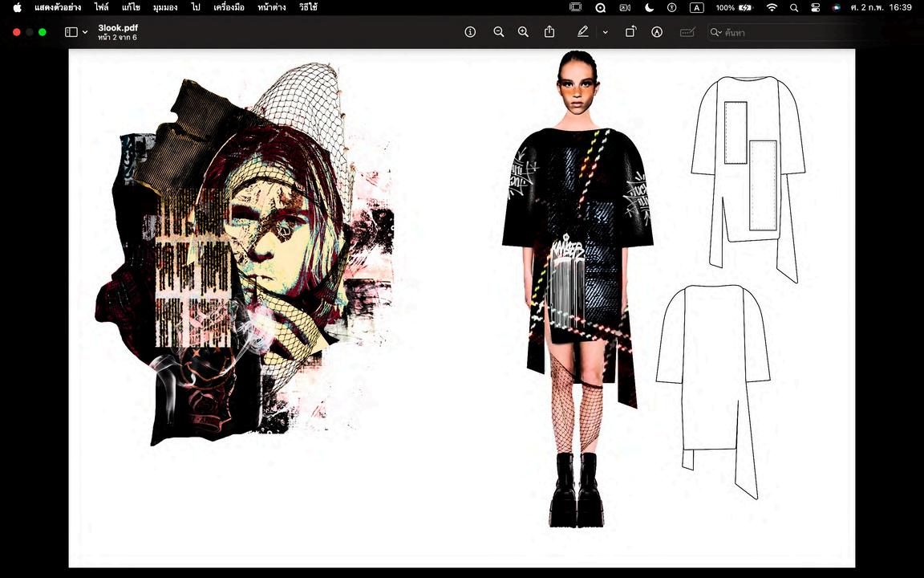924x578 pixels.
Task: Open Spotlight search in the menu bar
Action: (794, 8)
